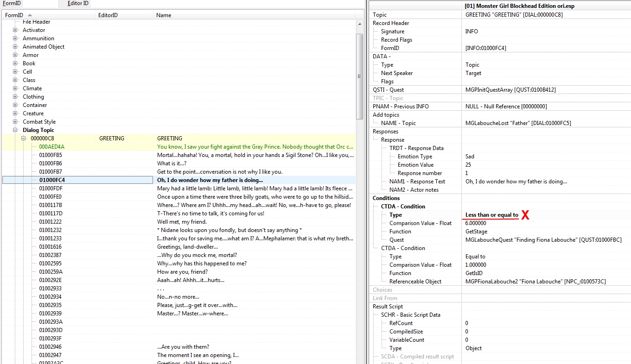Click the Comparison Value 6.000000 cell

pos(546,223)
